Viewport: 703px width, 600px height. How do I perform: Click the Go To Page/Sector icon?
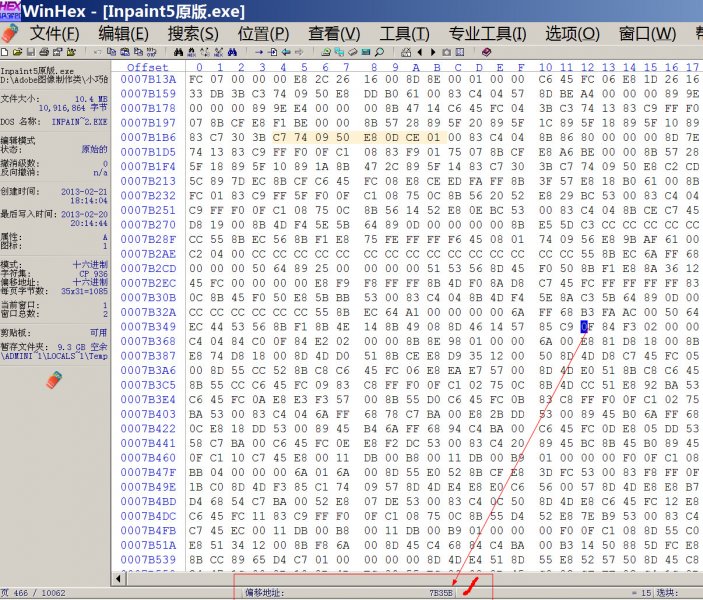tap(273, 52)
